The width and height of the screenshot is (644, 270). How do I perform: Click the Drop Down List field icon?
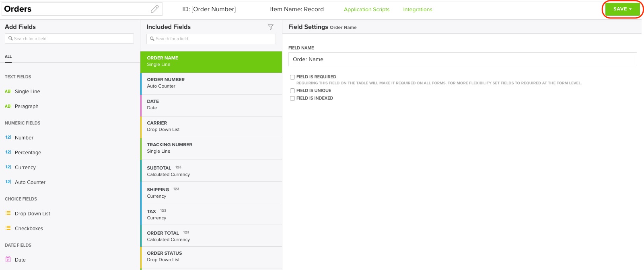[x=8, y=213]
